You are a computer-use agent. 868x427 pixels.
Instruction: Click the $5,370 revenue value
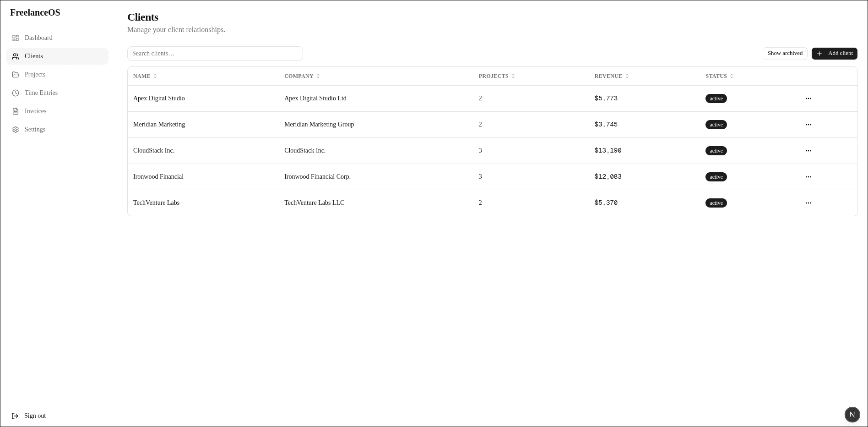point(606,203)
